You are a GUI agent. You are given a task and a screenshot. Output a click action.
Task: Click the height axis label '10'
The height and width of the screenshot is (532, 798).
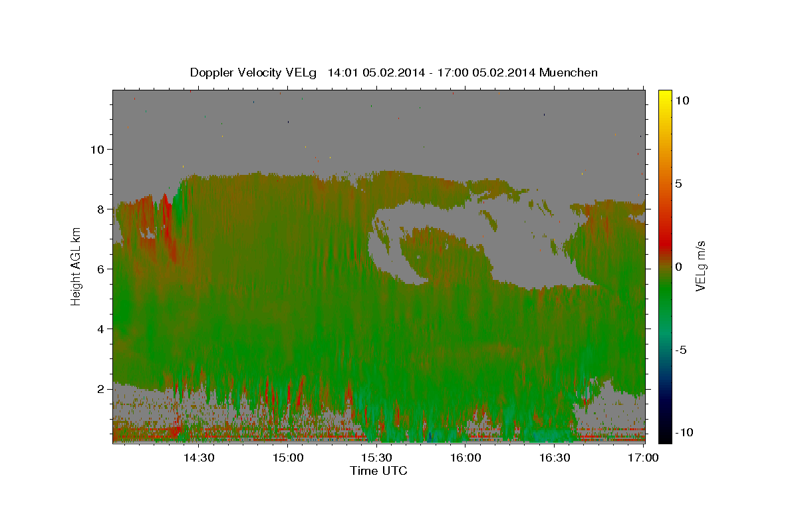pyautogui.click(x=99, y=149)
